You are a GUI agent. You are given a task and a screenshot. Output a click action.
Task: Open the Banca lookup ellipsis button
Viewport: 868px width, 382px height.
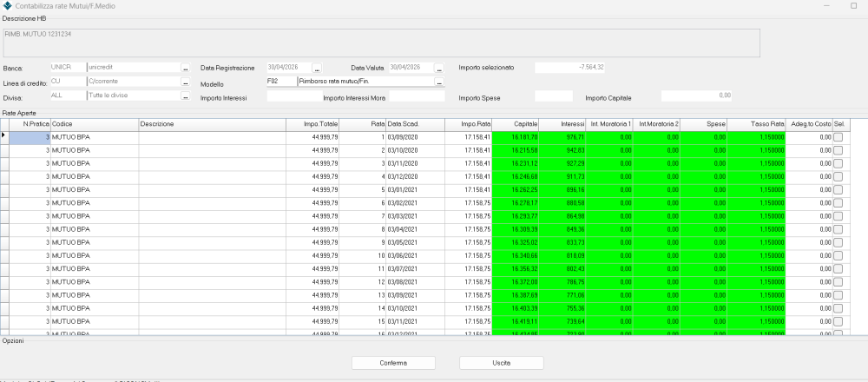click(186, 68)
